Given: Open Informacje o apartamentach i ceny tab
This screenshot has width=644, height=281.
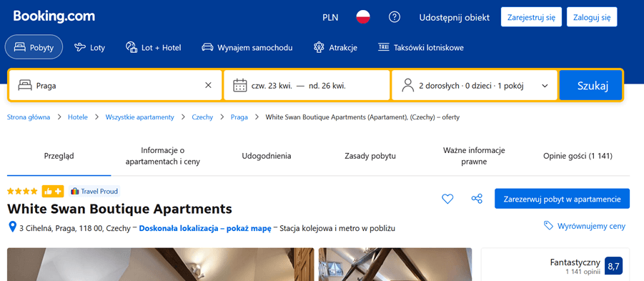Looking at the screenshot, I should (x=163, y=156).
